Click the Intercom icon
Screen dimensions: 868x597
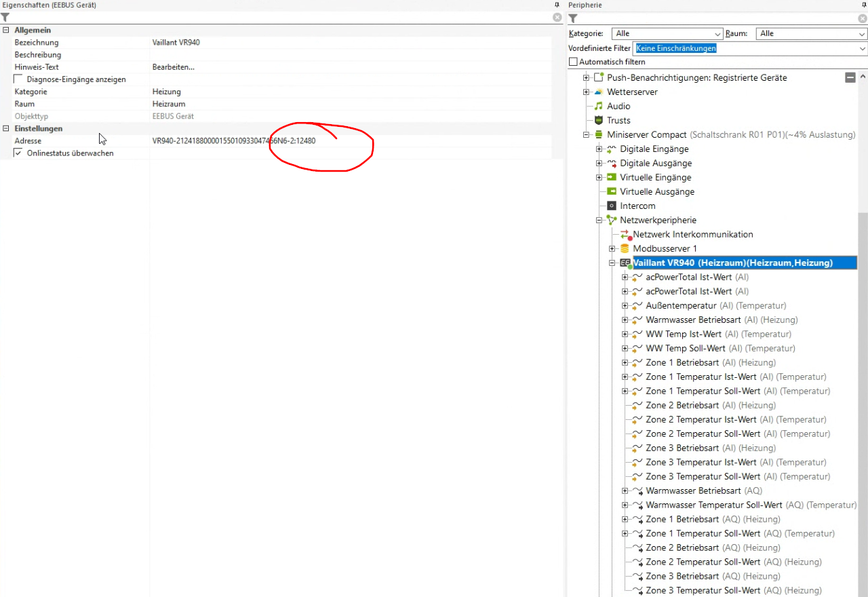pos(611,206)
